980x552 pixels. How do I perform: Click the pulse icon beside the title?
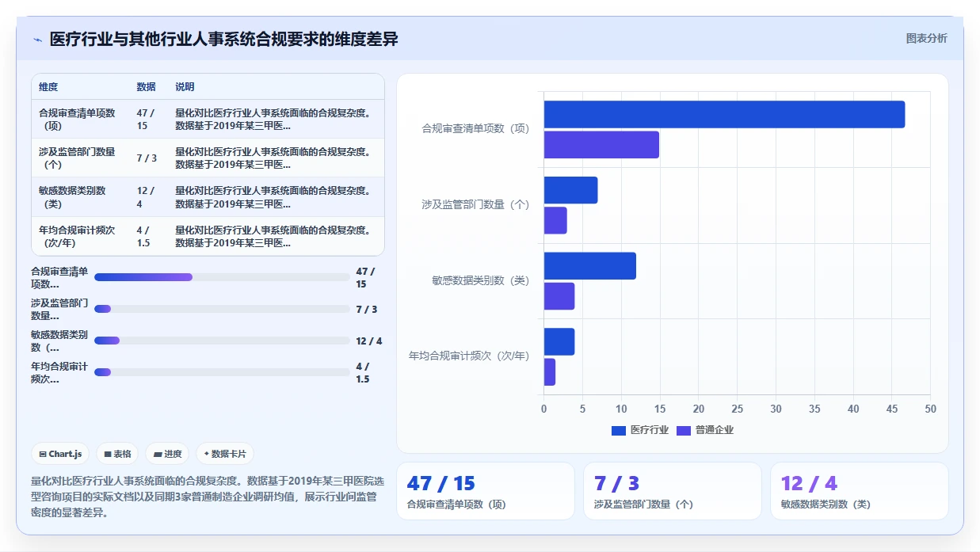[37, 40]
